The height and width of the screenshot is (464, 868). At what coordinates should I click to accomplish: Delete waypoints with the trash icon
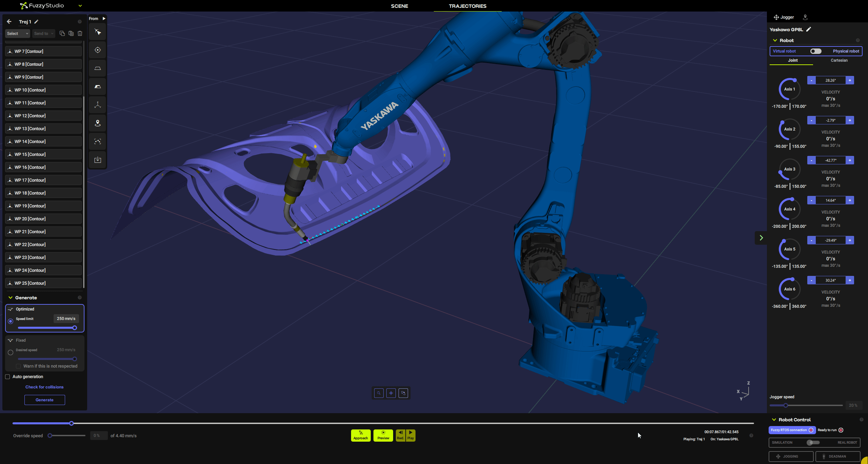click(80, 33)
